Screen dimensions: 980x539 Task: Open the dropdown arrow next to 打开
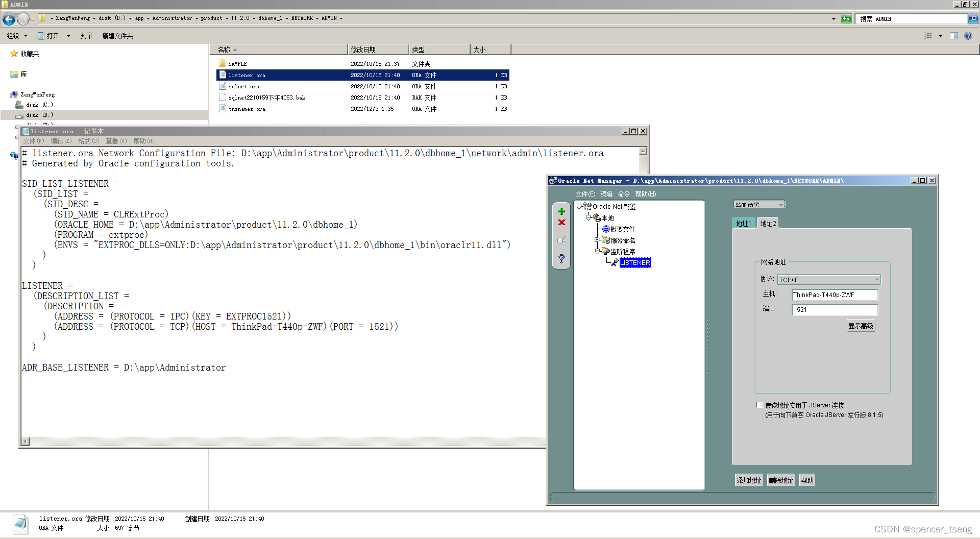tap(68, 36)
